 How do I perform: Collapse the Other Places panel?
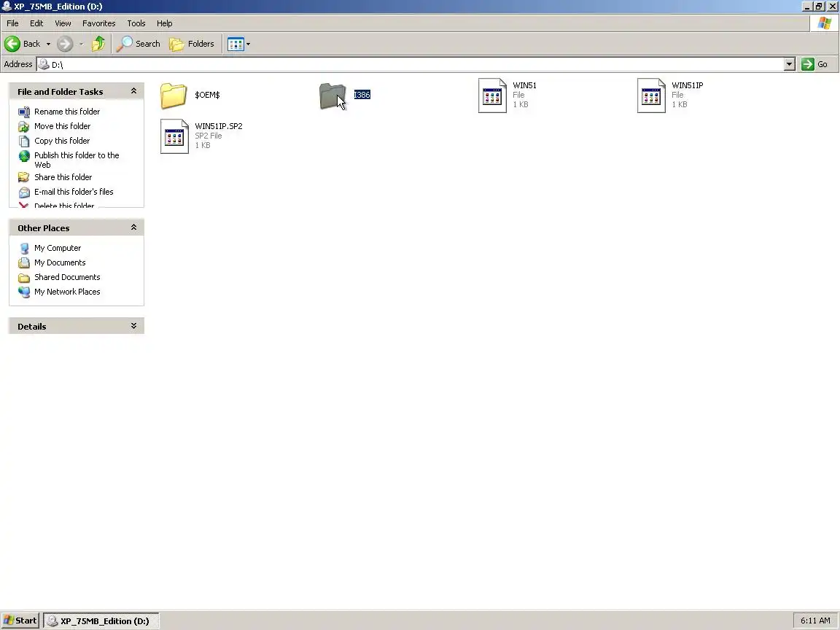pos(133,227)
